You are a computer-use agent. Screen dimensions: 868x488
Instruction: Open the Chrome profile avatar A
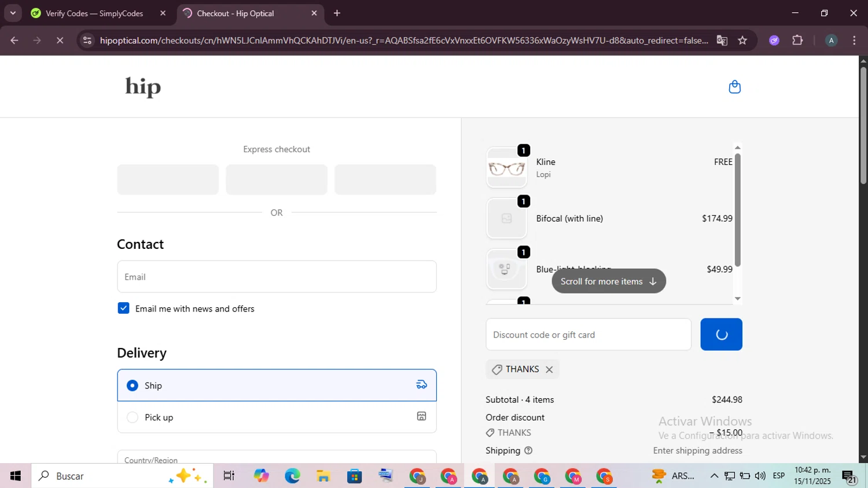point(831,41)
